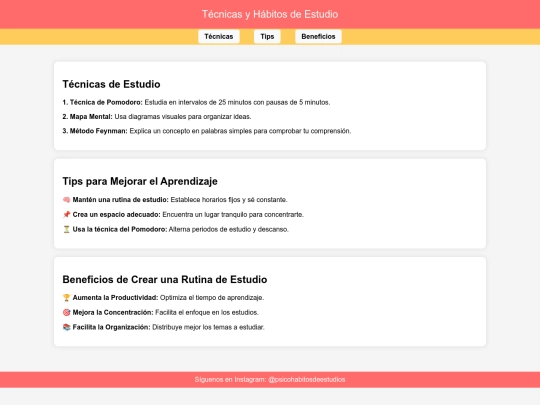Viewport: 540px width, 405px height.
Task: Click the hourglass emoji beside Usa la técnica
Action: pyautogui.click(x=66, y=229)
